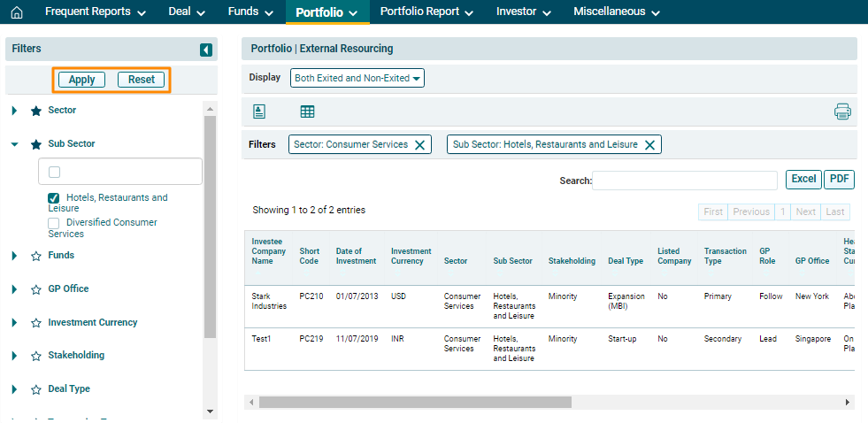Click the printer icon

click(842, 112)
